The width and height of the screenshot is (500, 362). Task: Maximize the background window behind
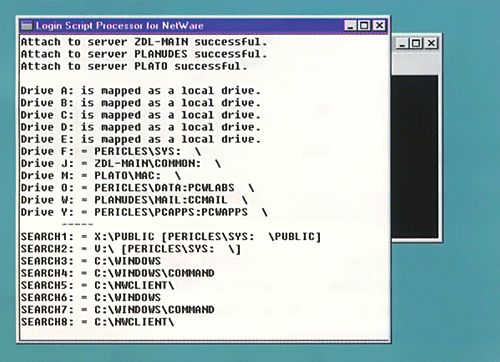(x=416, y=43)
